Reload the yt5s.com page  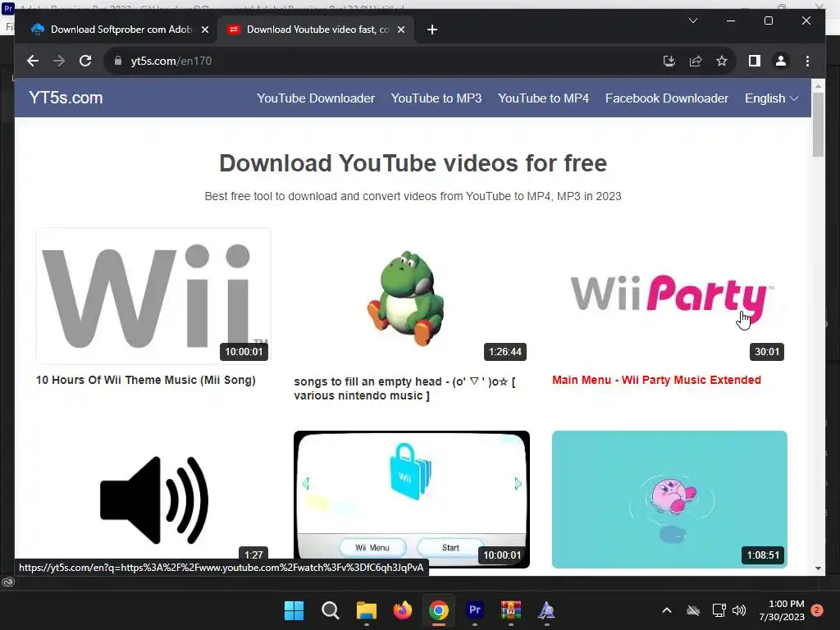pos(85,61)
